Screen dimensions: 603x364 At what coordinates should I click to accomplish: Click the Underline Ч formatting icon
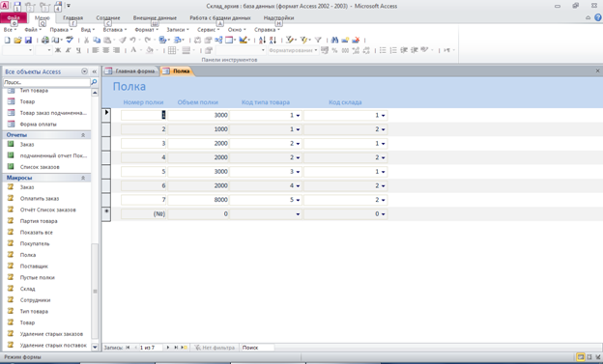(78, 50)
